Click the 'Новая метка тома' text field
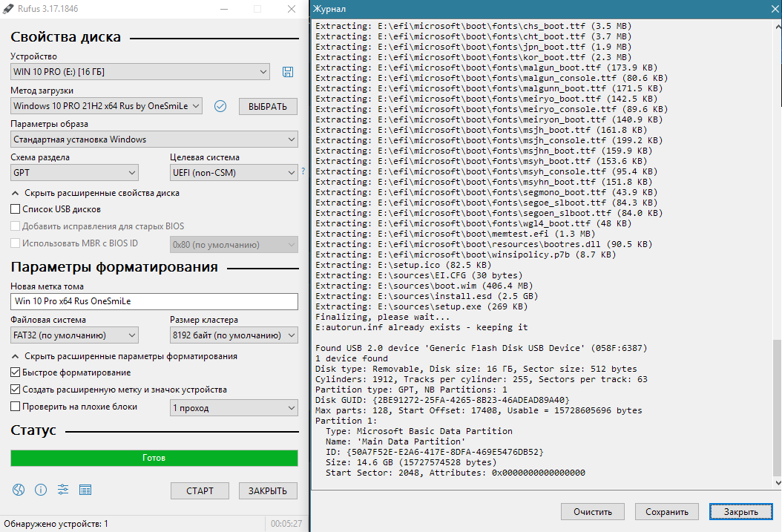Viewport: 782px width, 532px height. 154,301
